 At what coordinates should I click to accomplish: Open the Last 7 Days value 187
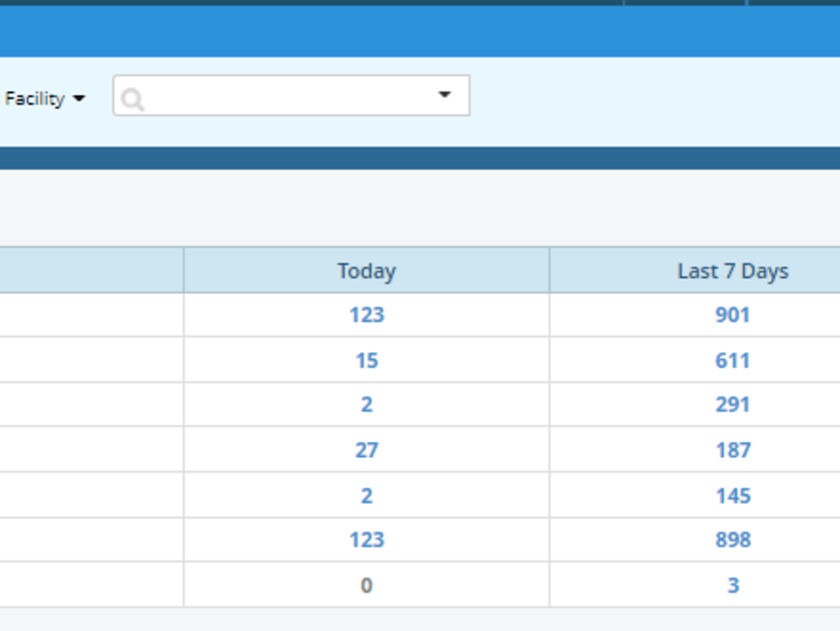point(732,450)
